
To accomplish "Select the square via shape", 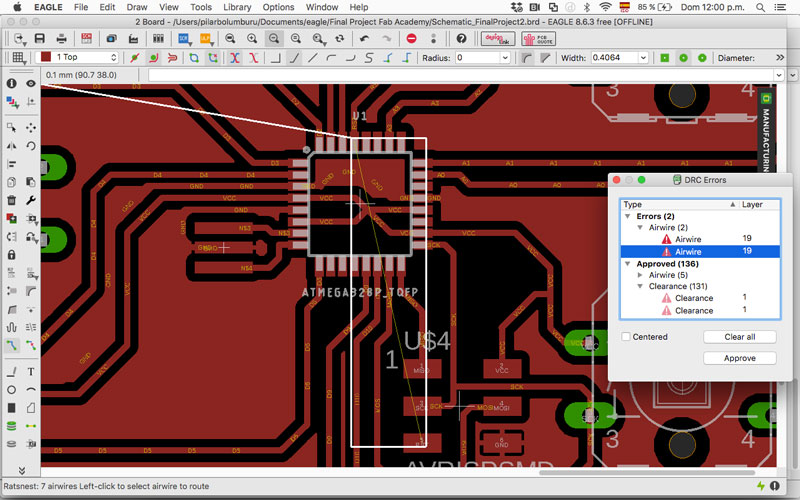I will 665,58.
